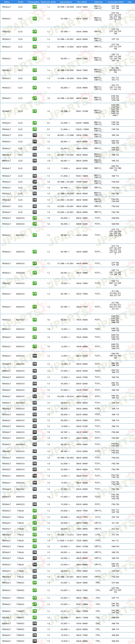Click the ON icon in Kangoo 04.2005 -> 06.2010 row
Viewport: 135px width, 644px height.
click(35, 396)
